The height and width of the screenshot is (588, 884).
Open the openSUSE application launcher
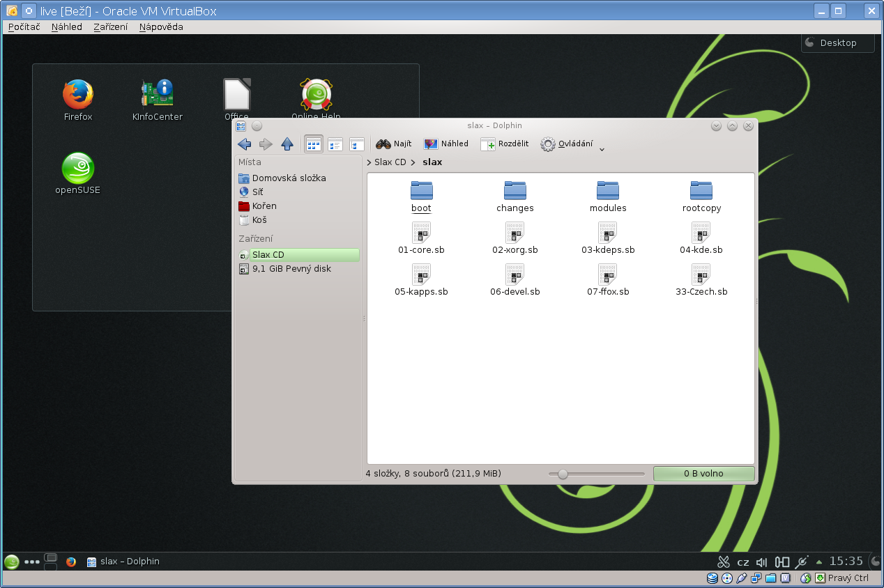[x=11, y=562]
